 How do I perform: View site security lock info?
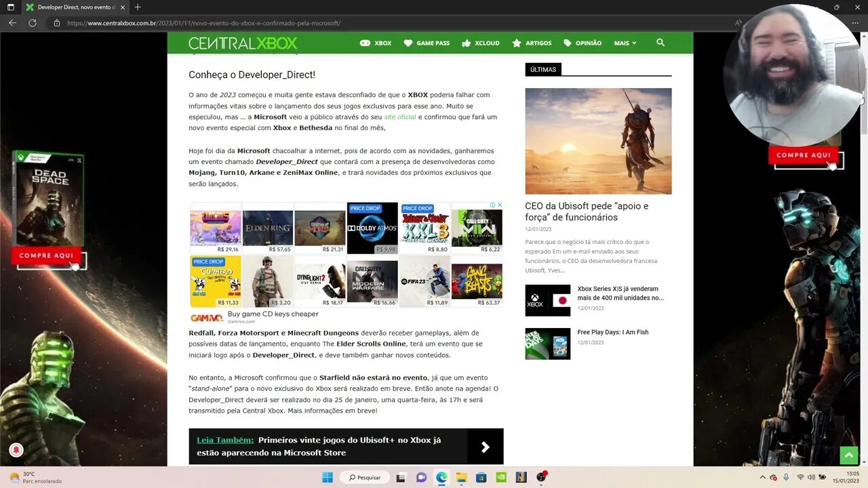point(57,23)
